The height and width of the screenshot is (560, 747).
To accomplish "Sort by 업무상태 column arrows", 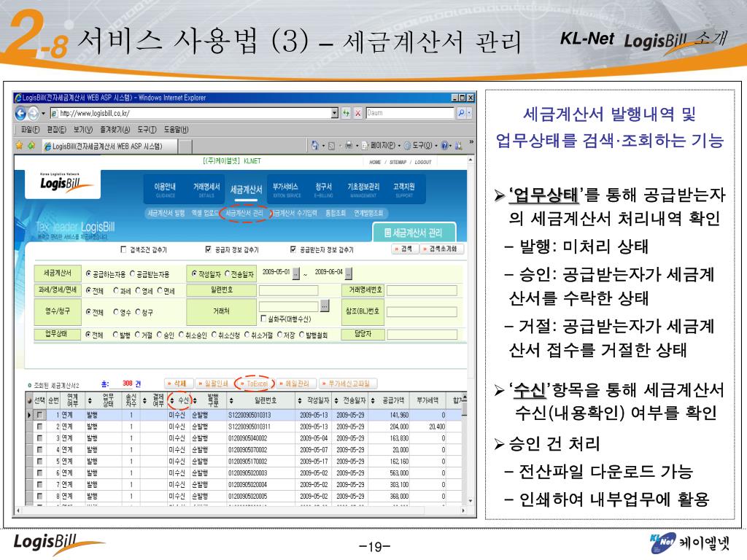I will 90,401.
